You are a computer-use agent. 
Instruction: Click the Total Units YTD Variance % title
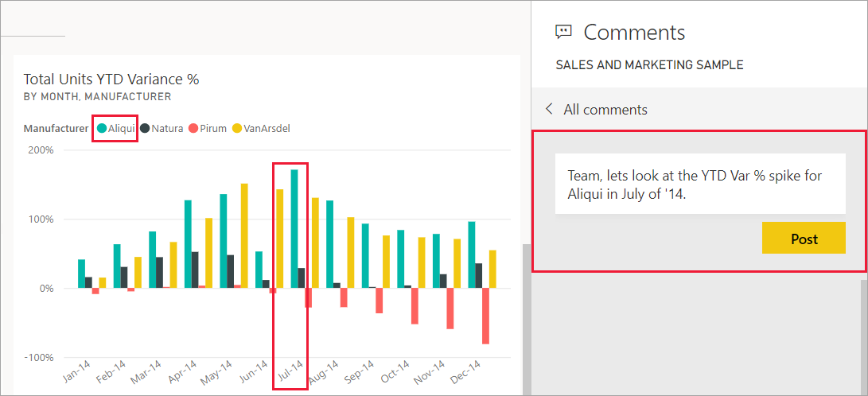click(x=111, y=80)
